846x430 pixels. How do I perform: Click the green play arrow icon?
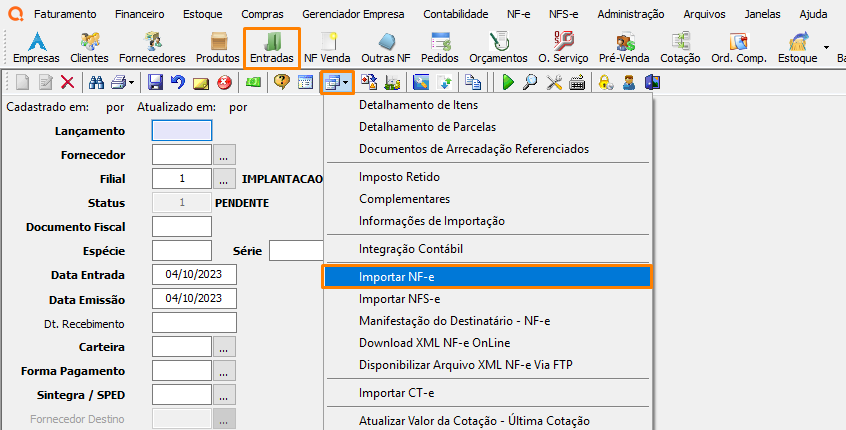pos(508,83)
